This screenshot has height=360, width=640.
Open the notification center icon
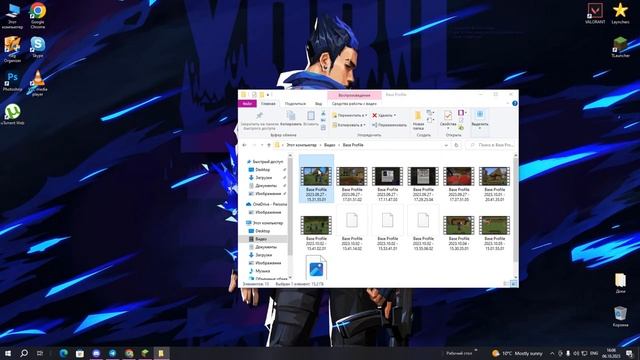629,353
